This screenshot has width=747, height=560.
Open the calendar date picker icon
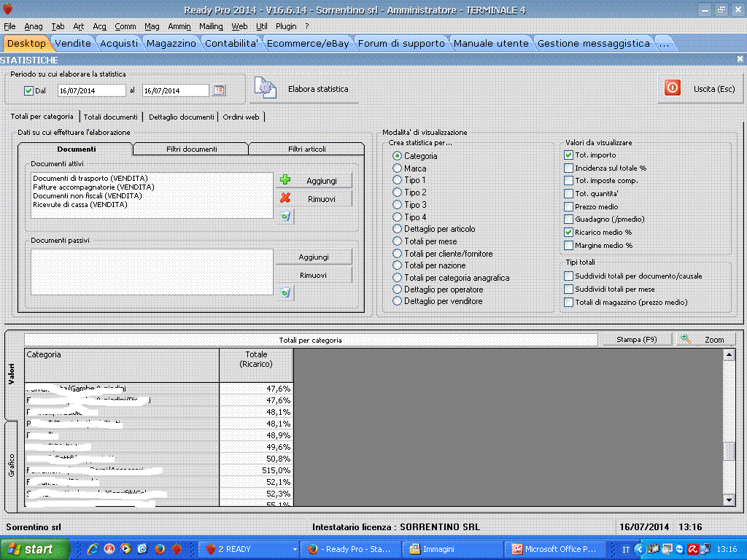coord(218,90)
